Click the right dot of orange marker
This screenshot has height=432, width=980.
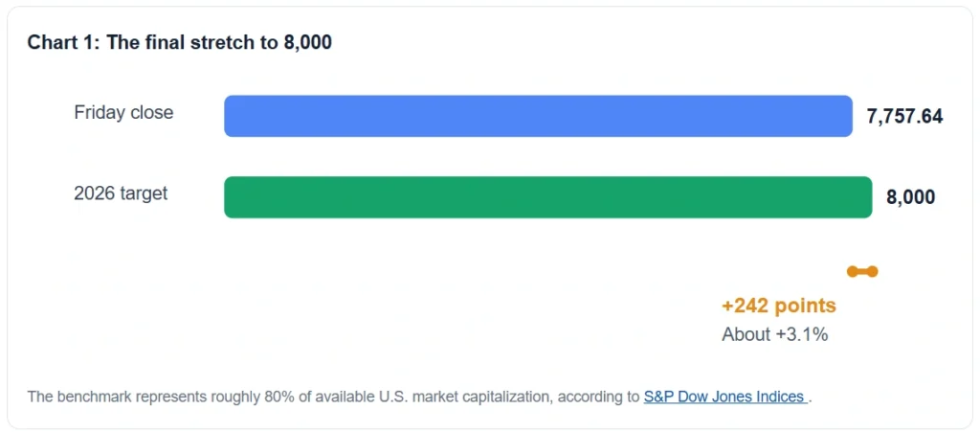coord(872,271)
